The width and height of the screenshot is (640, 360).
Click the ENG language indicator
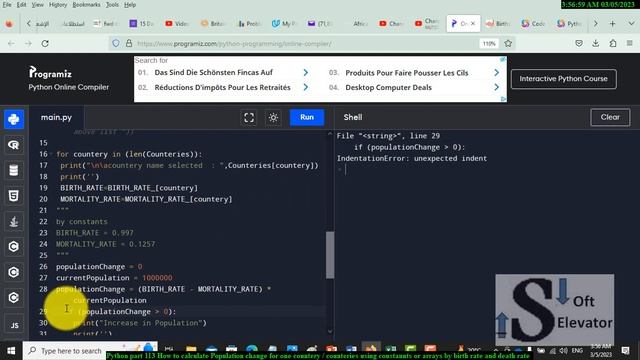577,351
